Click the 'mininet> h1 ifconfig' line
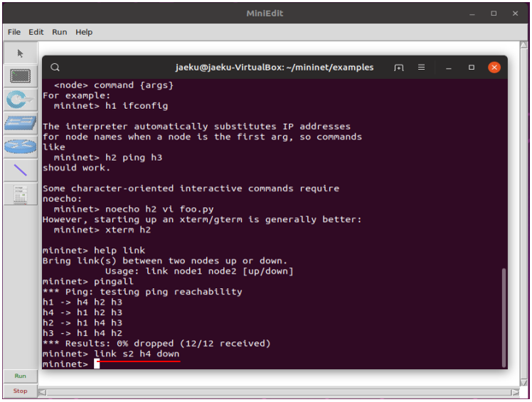This screenshot has height=402, width=532. click(x=111, y=105)
